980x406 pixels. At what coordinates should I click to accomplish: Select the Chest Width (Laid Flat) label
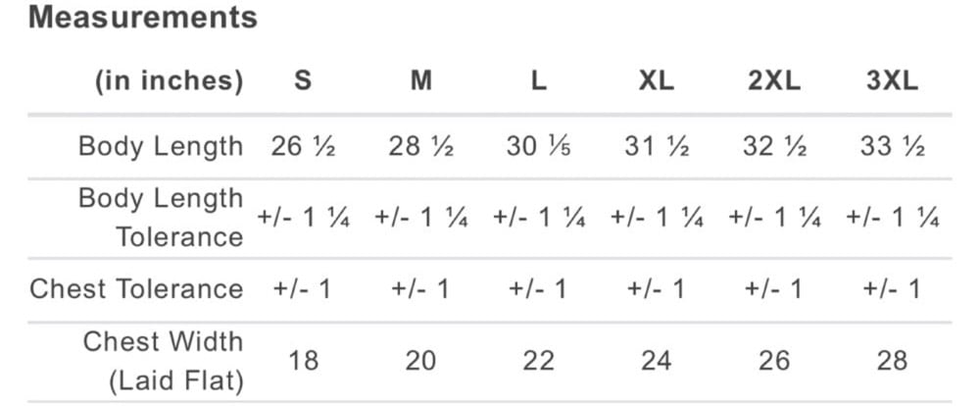click(x=163, y=360)
